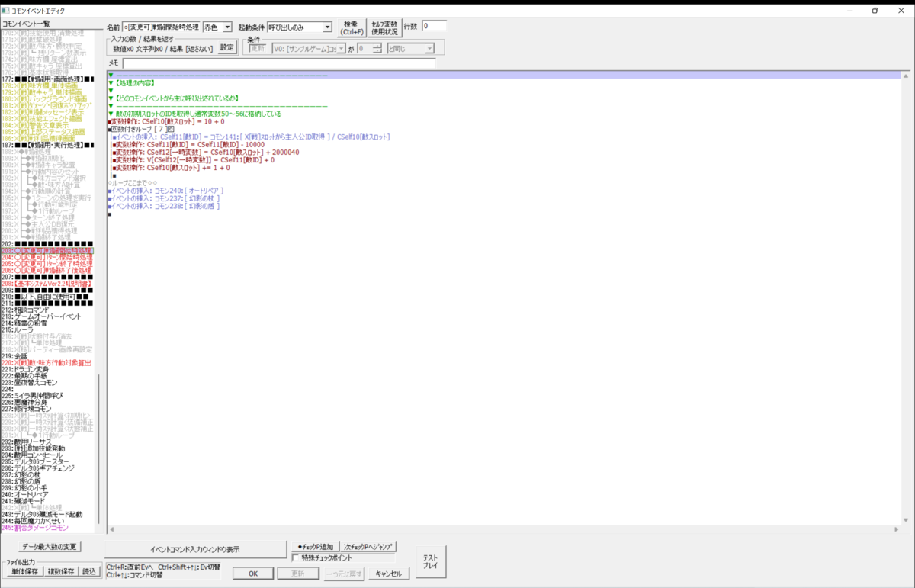Click the キャンセル button
This screenshot has height=588, width=915.
(x=389, y=574)
